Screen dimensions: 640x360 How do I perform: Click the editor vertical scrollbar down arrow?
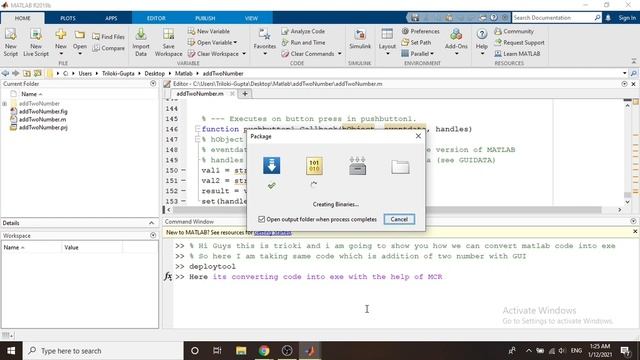pyautogui.click(x=627, y=202)
